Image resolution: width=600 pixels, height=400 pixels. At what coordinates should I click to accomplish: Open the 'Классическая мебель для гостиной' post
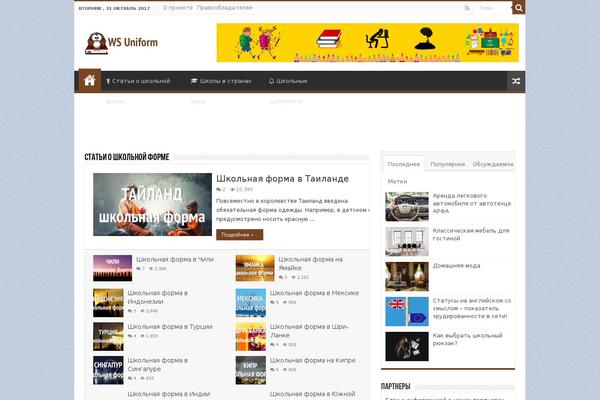coord(471,234)
